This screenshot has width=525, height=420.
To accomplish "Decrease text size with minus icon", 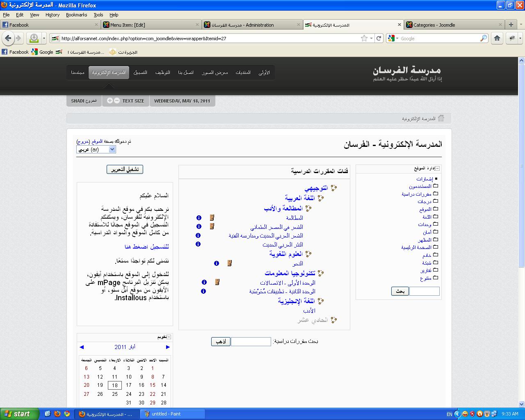I will 117,101.
